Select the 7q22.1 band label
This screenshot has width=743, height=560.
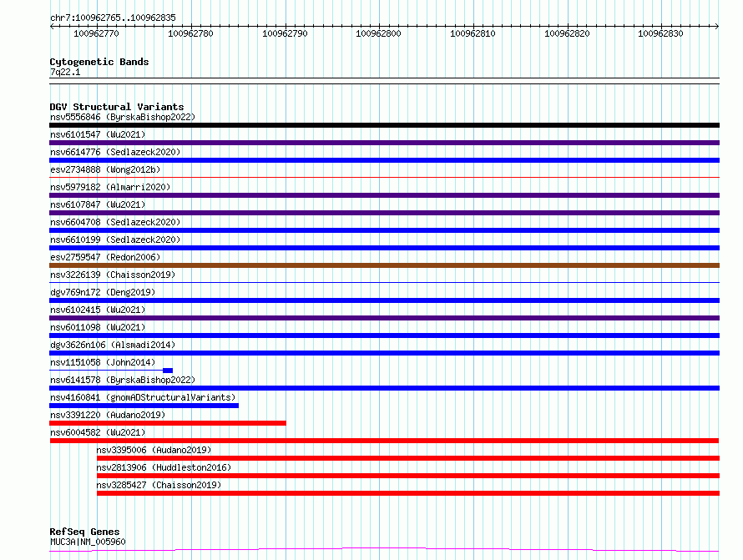click(x=65, y=72)
